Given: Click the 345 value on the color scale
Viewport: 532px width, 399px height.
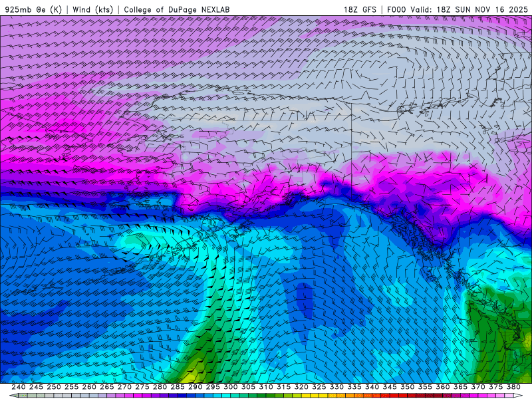Looking at the screenshot, I should click(x=390, y=387).
